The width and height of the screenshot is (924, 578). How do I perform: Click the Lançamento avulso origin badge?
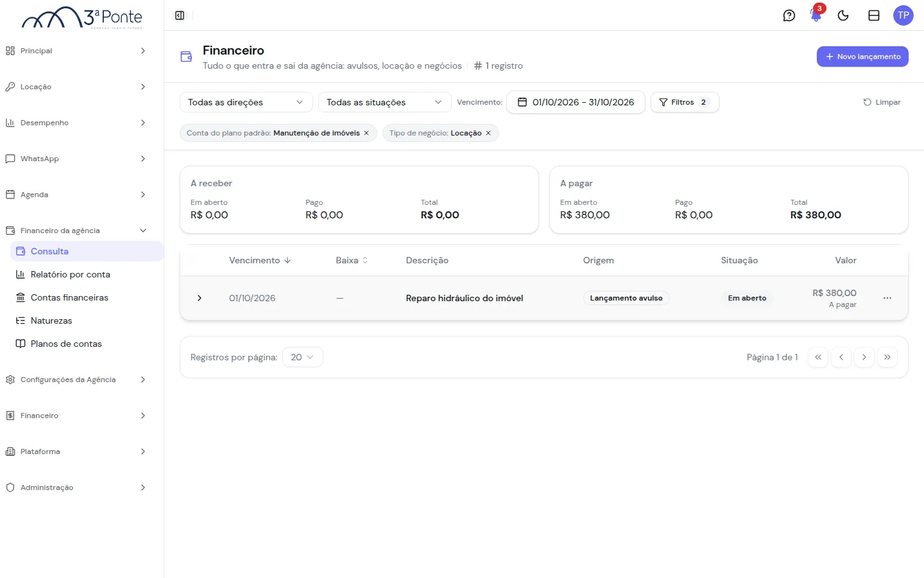(x=626, y=298)
